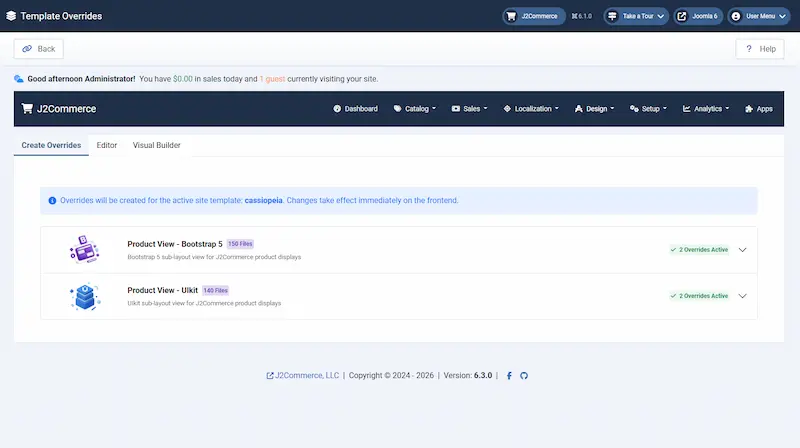Click the $0.00 sales amount
The image size is (800, 448).
point(183,79)
